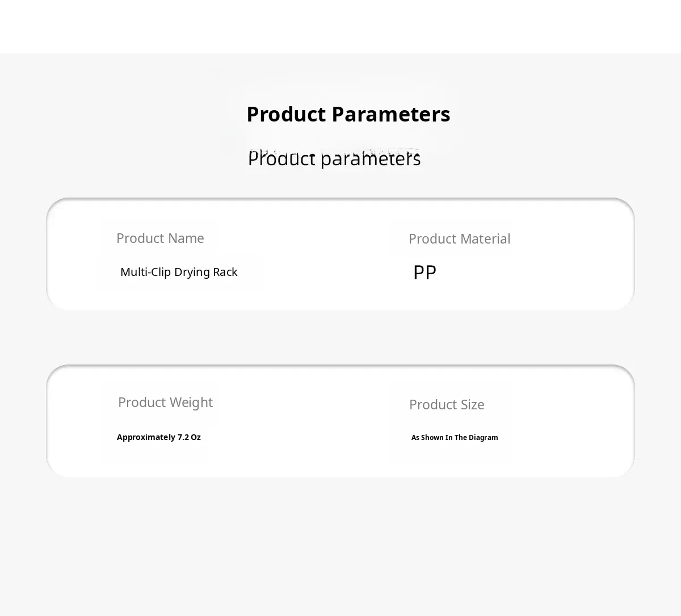Click the word "Diagram" in the size value

(x=484, y=438)
